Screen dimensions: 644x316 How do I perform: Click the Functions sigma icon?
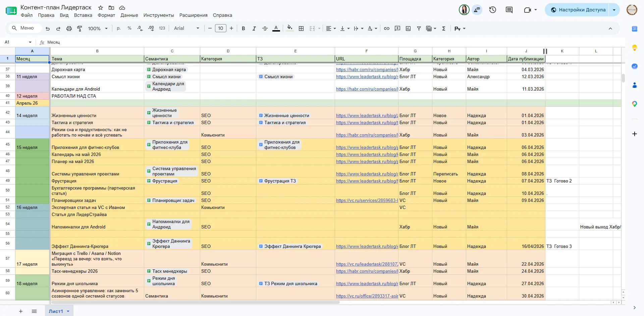(444, 29)
